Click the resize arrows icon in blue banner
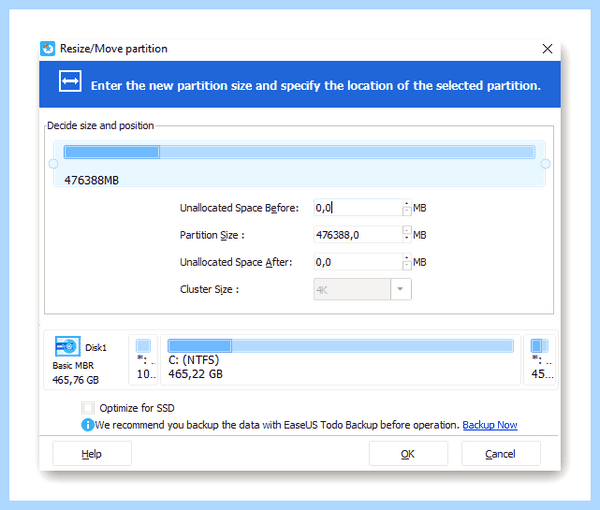The width and height of the screenshot is (600, 510). (70, 81)
